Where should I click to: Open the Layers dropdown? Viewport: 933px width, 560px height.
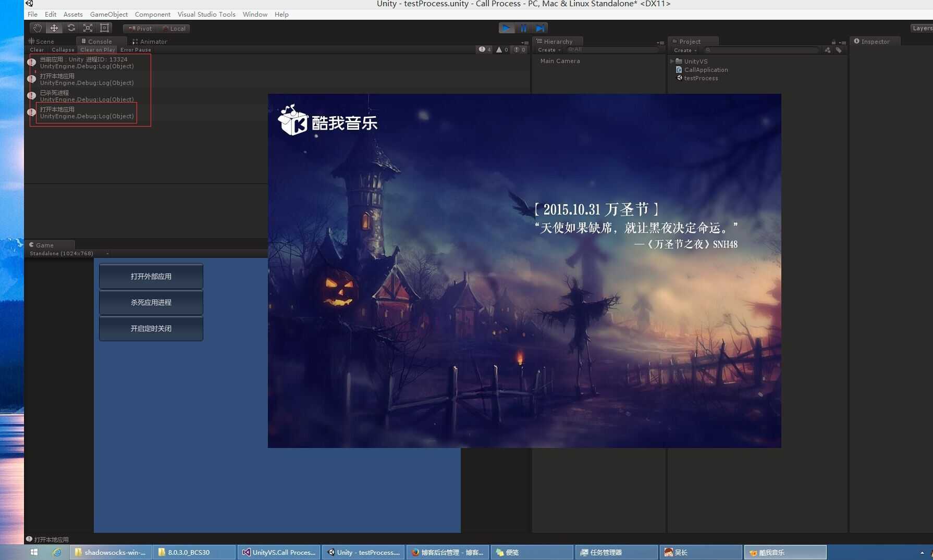[x=922, y=28]
